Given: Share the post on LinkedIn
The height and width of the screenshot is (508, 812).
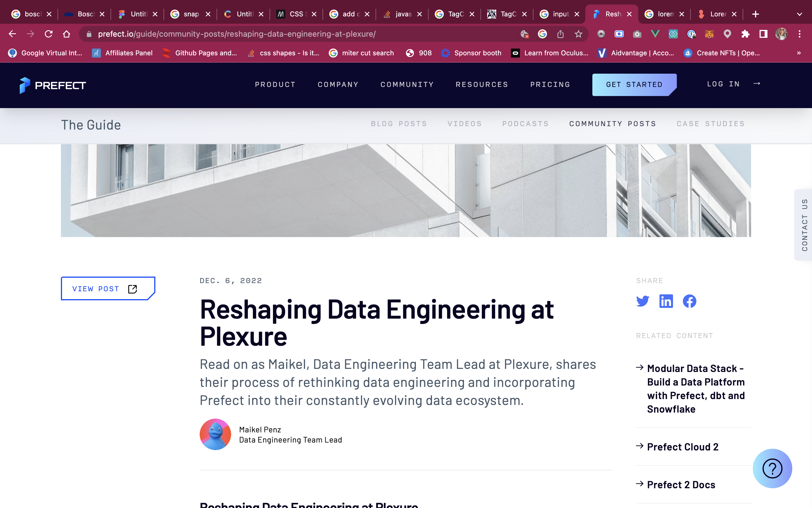Looking at the screenshot, I should 666,301.
